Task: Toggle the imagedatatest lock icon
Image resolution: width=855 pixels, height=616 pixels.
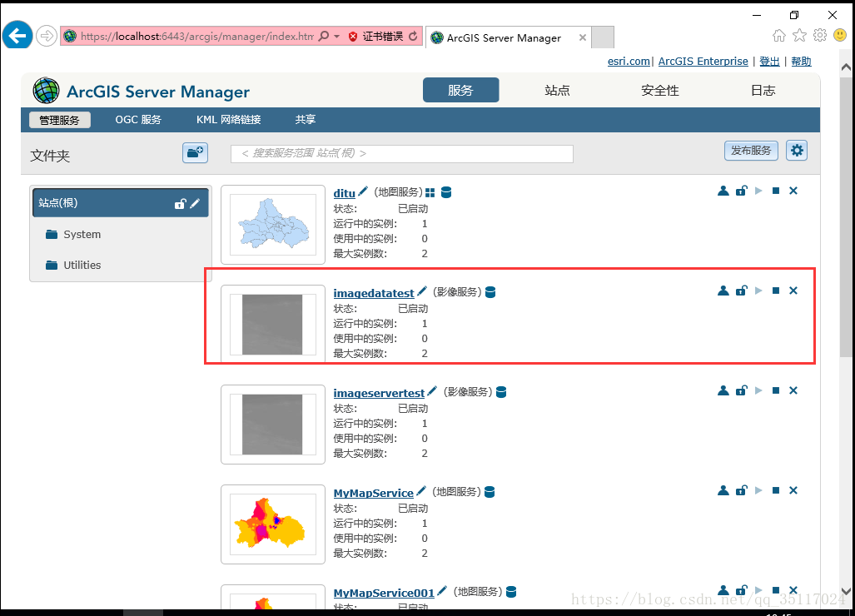Action: [x=741, y=291]
